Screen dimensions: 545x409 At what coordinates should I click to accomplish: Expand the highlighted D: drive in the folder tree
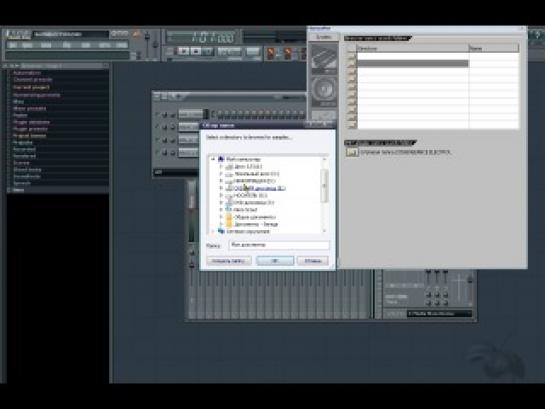[221, 188]
